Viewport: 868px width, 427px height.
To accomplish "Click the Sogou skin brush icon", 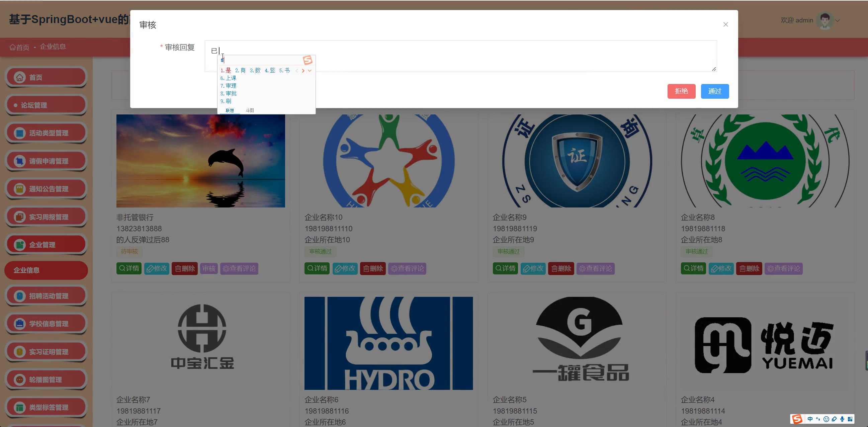I will click(834, 419).
